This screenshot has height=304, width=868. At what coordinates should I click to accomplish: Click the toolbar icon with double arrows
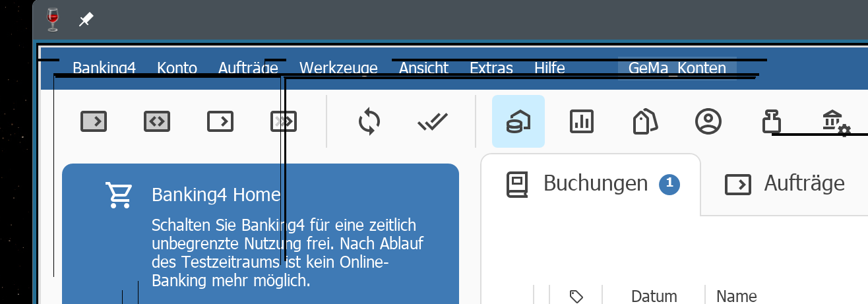284,121
